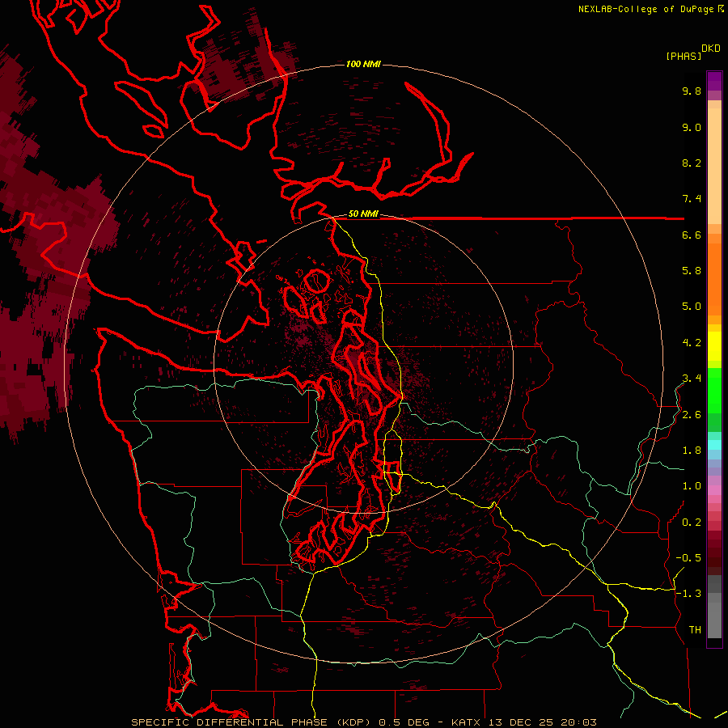728x728 pixels.
Task: Click the TH legend label
Action: point(695,630)
